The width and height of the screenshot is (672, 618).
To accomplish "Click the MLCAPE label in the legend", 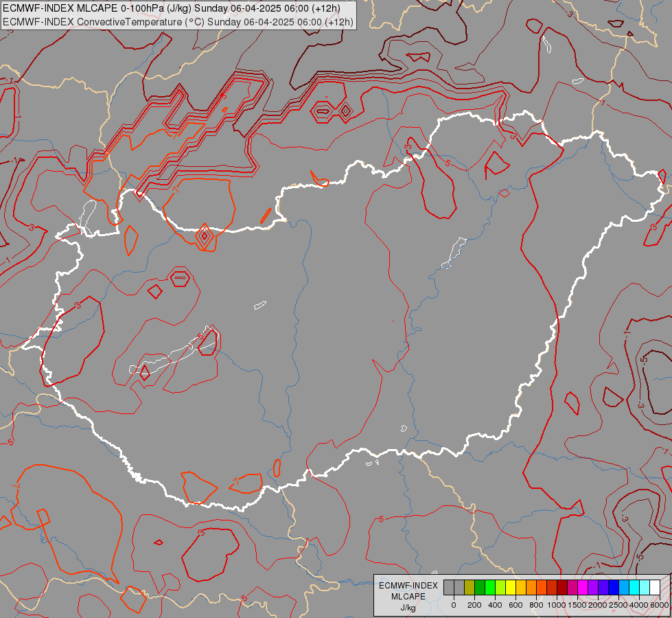I will coord(408,597).
